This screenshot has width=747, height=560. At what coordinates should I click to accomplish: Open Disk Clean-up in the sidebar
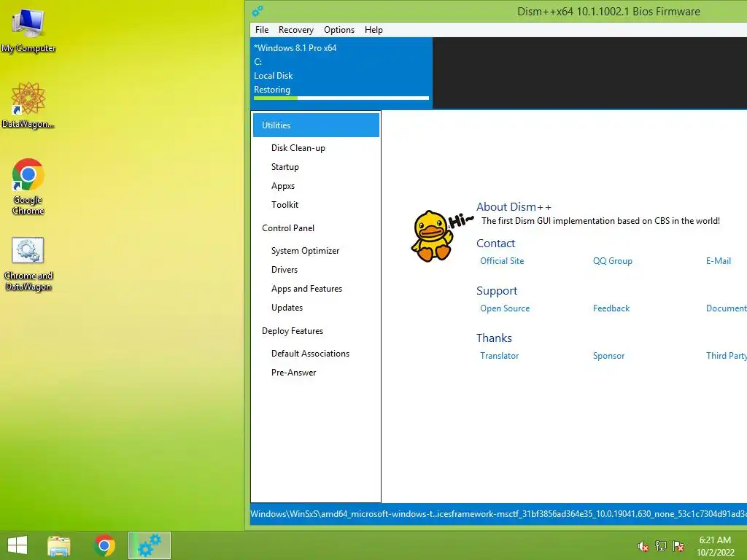(298, 147)
